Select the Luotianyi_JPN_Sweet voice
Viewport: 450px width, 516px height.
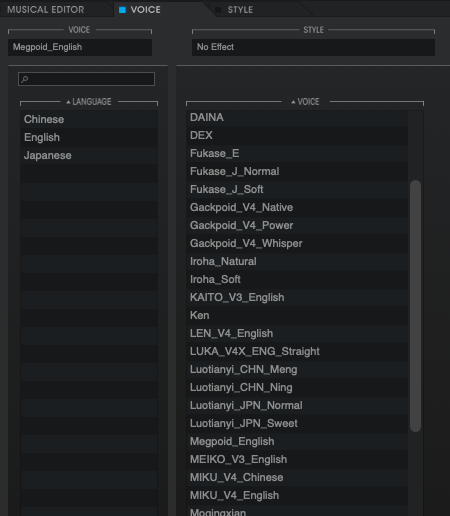click(297, 423)
